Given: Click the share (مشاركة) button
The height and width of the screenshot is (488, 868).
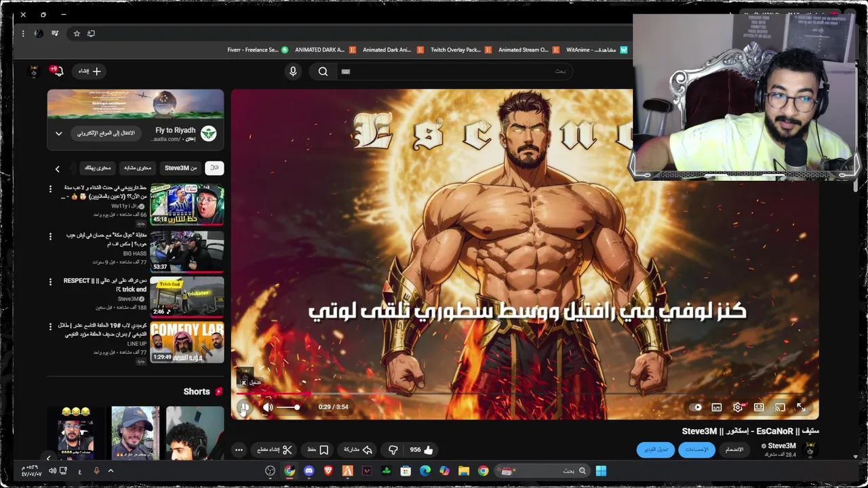Looking at the screenshot, I should point(358,449).
